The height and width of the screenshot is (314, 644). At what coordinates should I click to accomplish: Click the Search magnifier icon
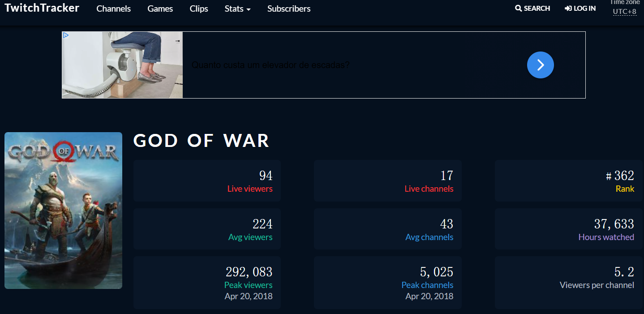518,9
